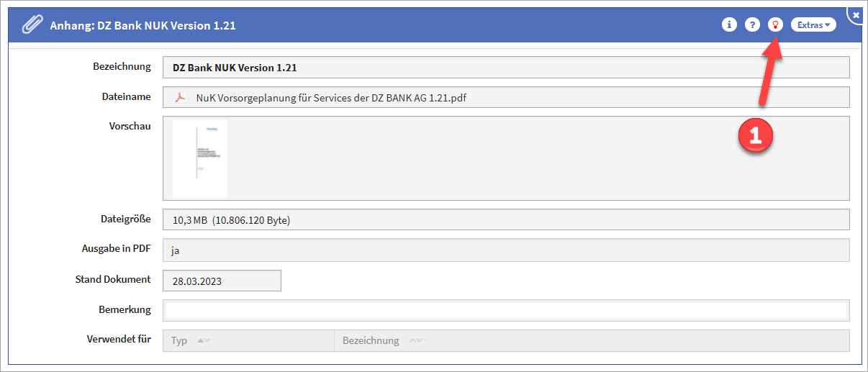Click the red lightbulb hint icon

point(775,25)
